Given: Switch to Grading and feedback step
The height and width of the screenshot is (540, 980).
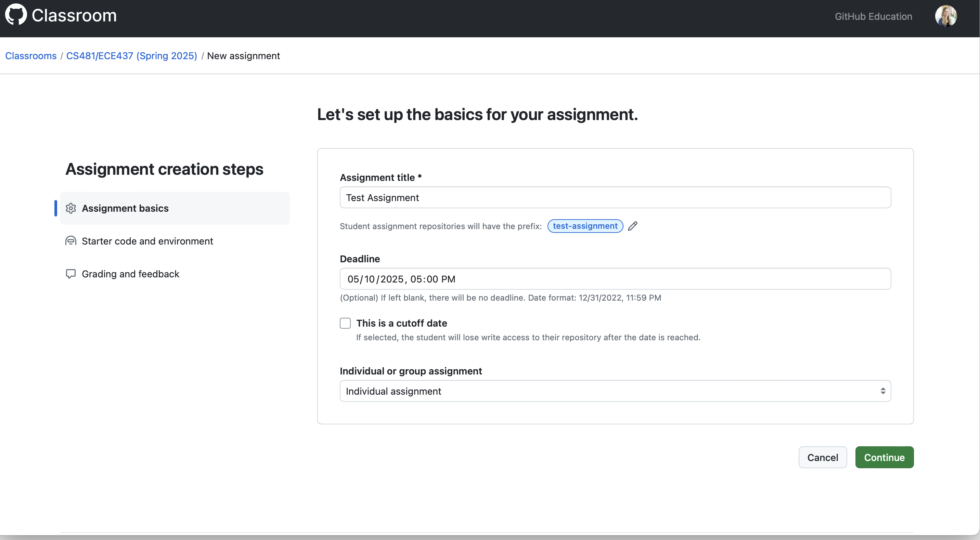Looking at the screenshot, I should pos(130,274).
